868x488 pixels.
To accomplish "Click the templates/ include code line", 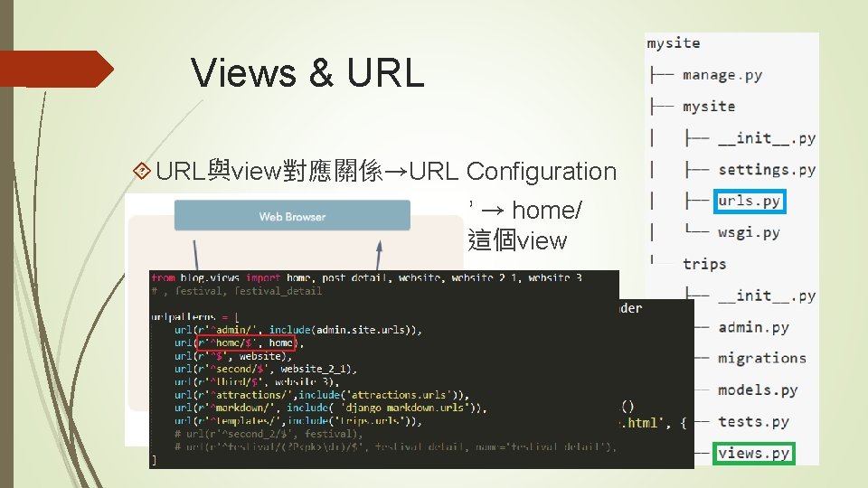I will (298, 421).
